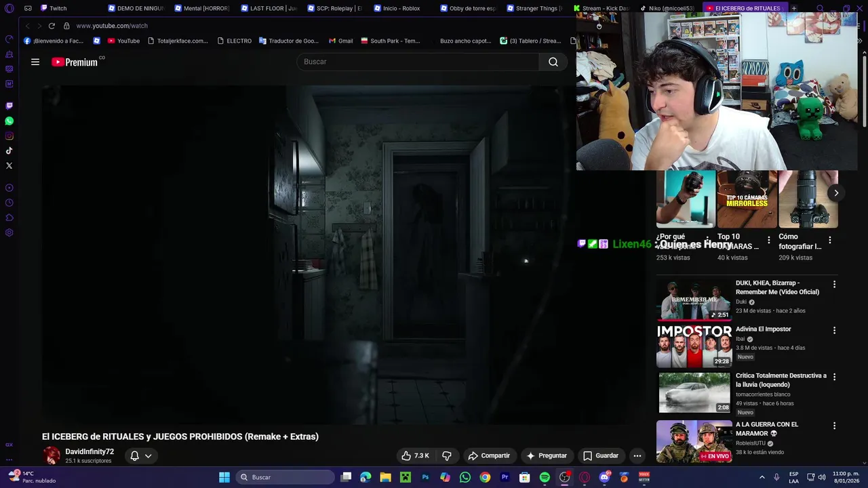This screenshot has height=488, width=868.
Task: Open TikTok from the Opera sidebar
Action: point(9,150)
